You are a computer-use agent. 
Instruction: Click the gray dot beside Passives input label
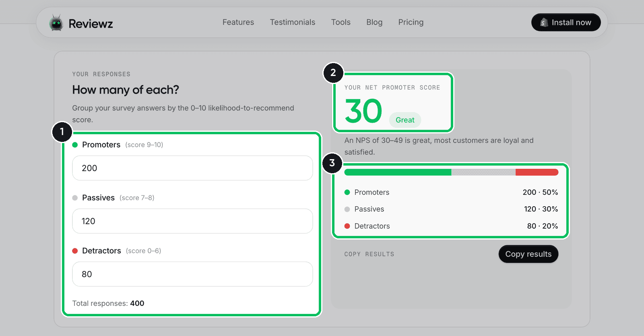[x=75, y=198]
